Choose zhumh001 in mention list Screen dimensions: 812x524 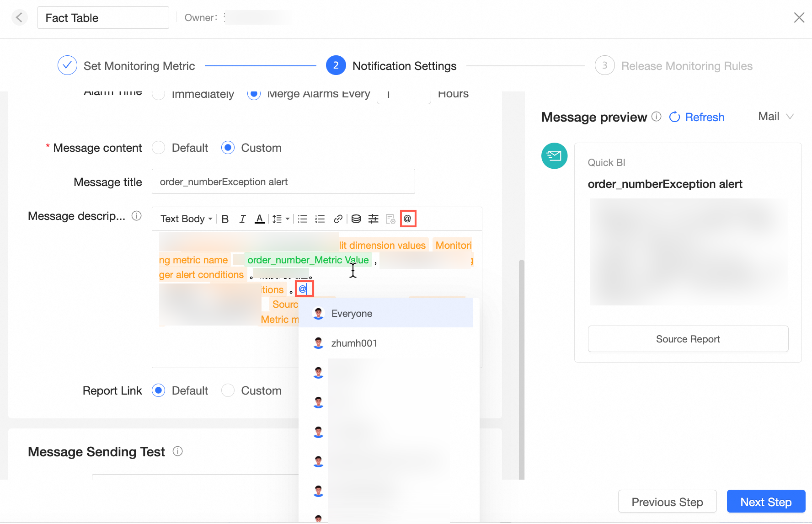(386, 343)
